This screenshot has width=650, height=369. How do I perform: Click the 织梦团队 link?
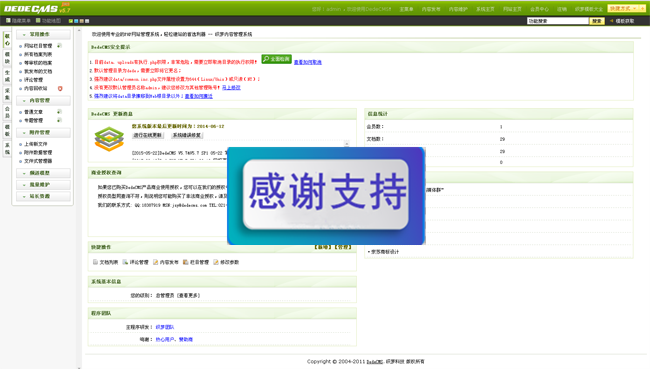[x=165, y=327]
